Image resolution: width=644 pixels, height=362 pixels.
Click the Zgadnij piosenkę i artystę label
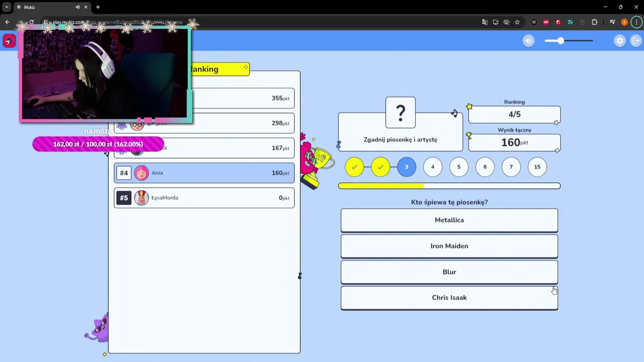point(400,140)
